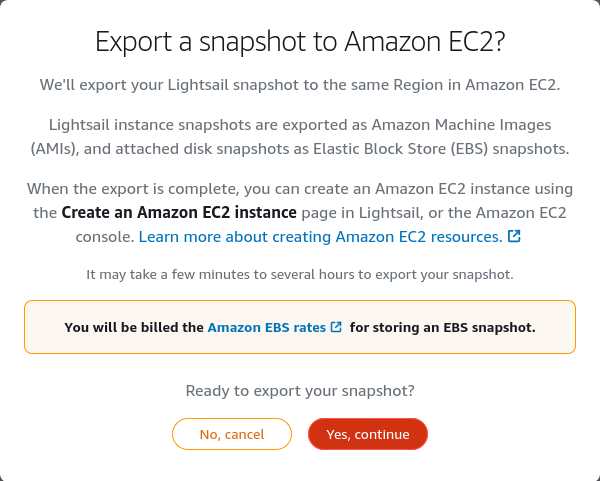600x481 pixels.
Task: Click the for storing an EBS snapshot text
Action: point(443,328)
